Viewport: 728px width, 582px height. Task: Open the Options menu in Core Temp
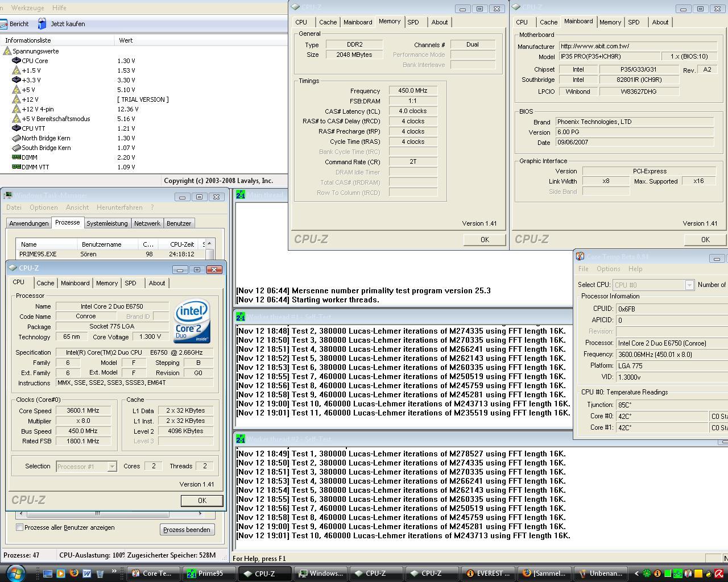[x=608, y=269]
